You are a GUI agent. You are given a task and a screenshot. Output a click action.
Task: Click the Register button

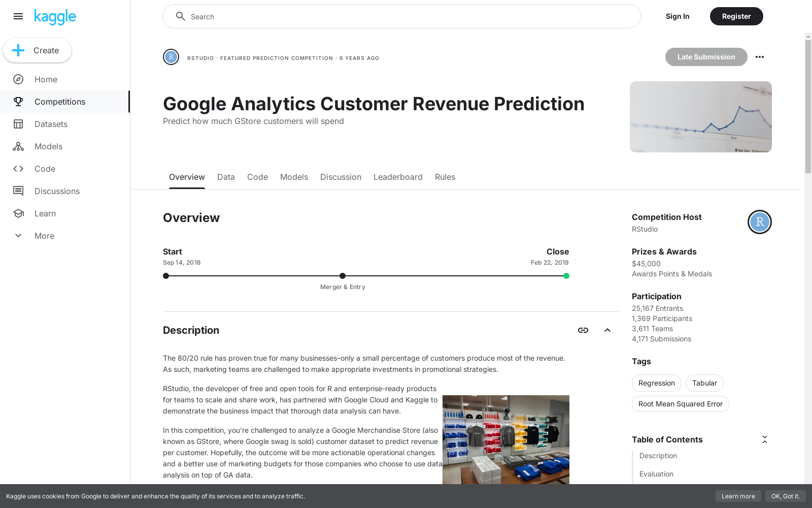click(736, 16)
